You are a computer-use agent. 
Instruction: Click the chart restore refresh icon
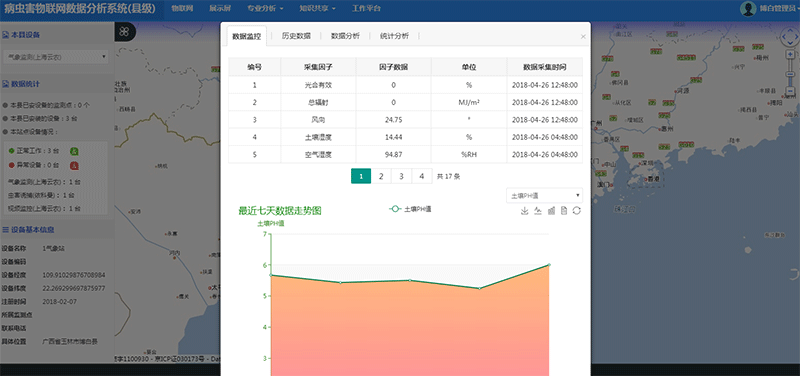[577, 211]
